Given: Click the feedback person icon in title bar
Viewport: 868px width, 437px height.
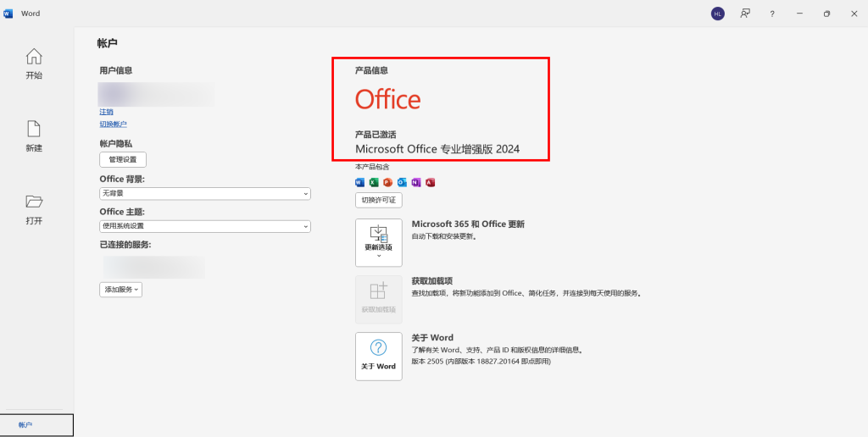Looking at the screenshot, I should click(745, 14).
